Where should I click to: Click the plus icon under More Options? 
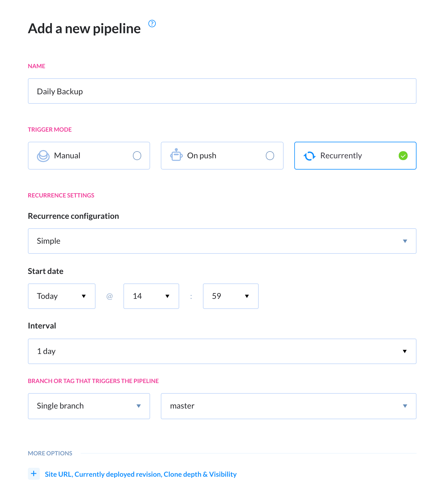(x=34, y=474)
